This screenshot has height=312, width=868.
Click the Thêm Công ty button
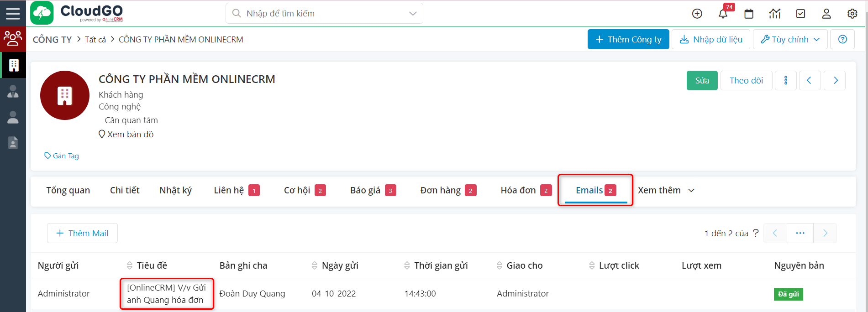628,39
